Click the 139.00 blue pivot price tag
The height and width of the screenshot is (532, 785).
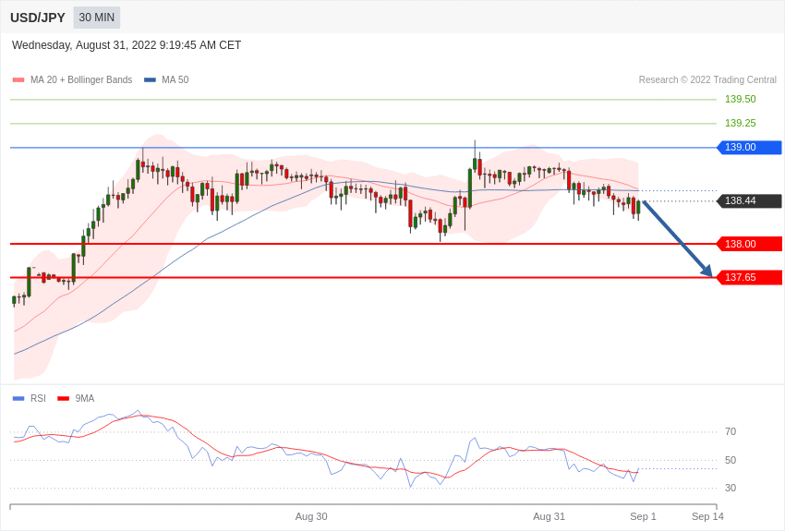pos(749,148)
